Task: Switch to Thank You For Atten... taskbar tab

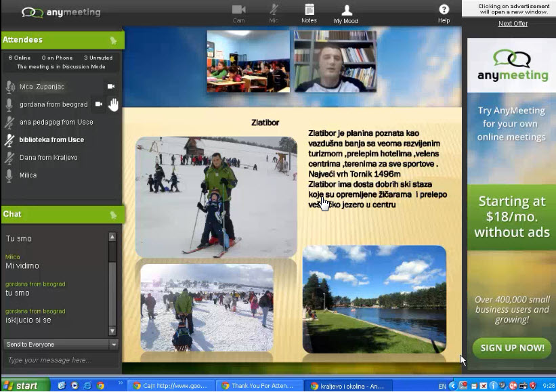Action: click(x=258, y=385)
